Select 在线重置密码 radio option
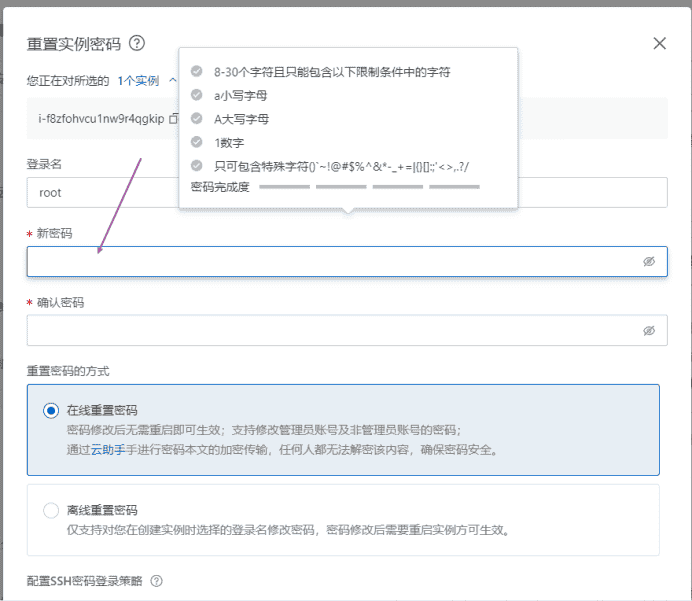Viewport: 692px width, 601px height. [x=51, y=410]
